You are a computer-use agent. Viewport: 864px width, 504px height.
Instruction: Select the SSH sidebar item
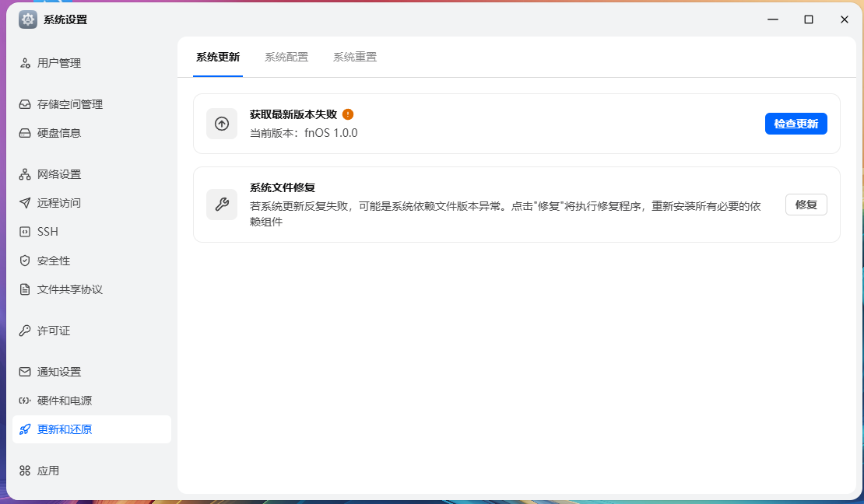[92, 232]
